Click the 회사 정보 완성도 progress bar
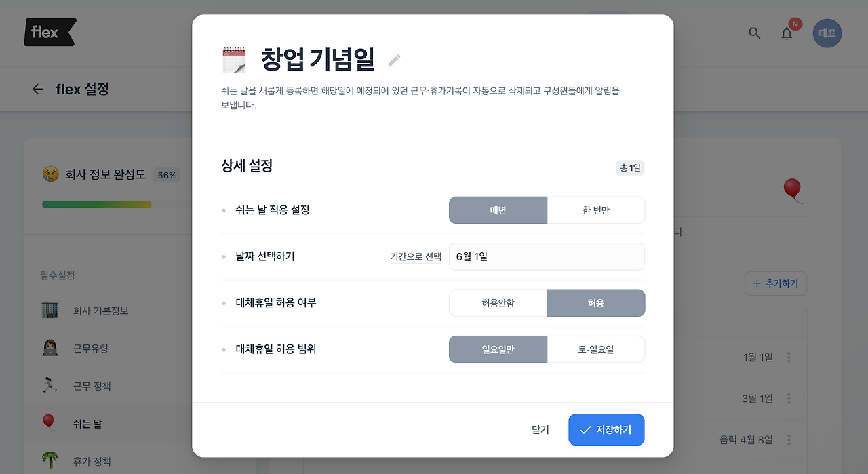The width and height of the screenshot is (868, 474). point(116,204)
